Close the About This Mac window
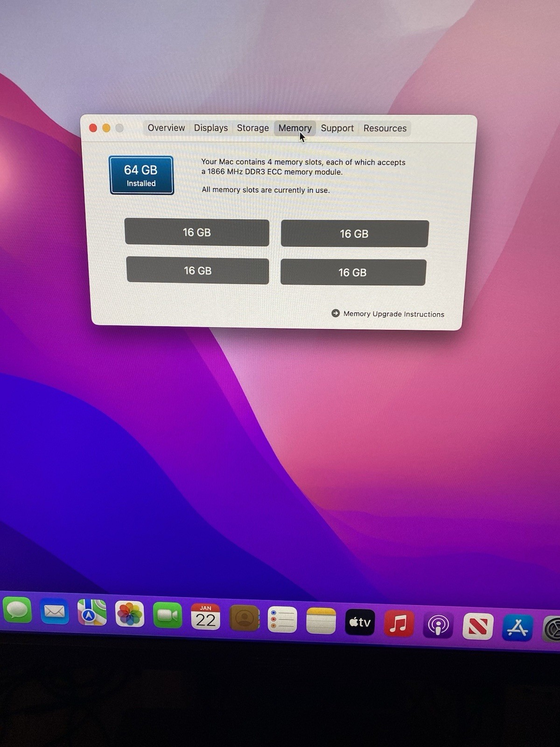 point(93,128)
